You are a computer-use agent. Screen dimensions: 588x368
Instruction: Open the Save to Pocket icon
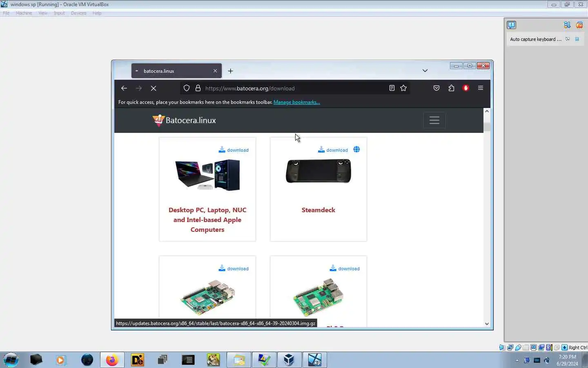437,88
